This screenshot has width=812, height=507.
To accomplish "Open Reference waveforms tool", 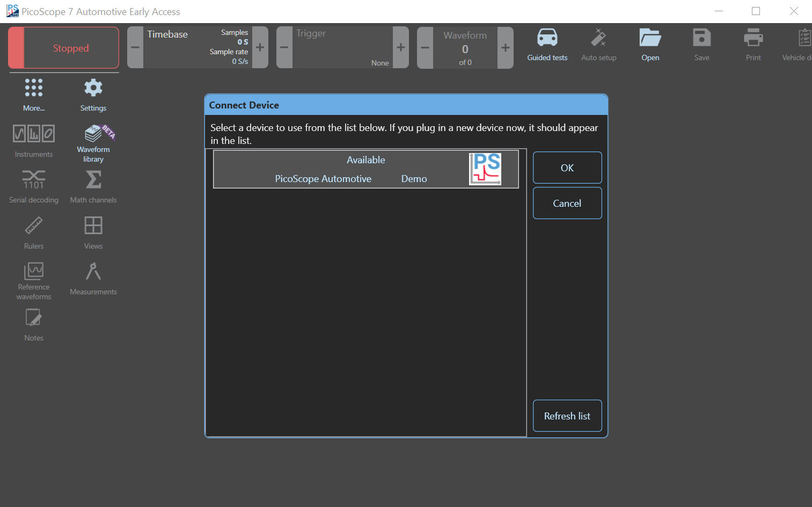I will 34,281.
